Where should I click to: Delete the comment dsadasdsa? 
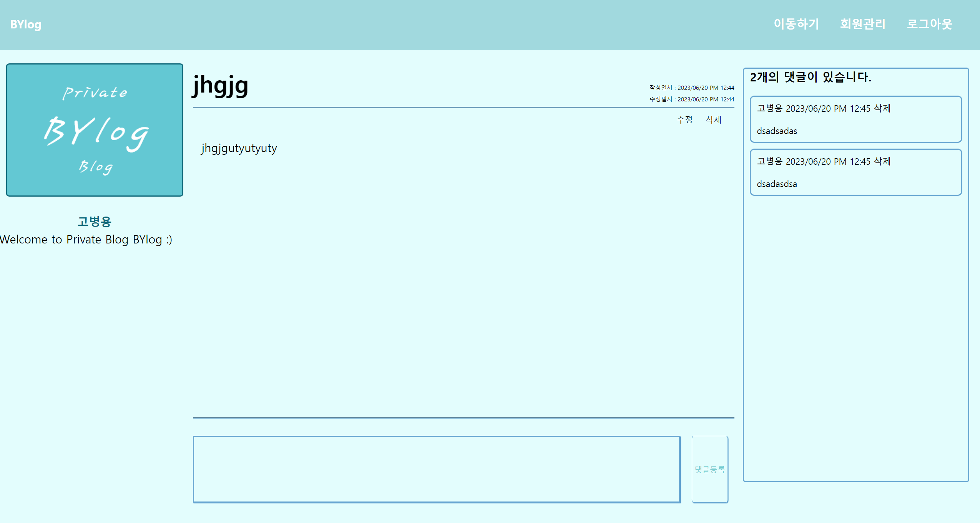click(882, 161)
